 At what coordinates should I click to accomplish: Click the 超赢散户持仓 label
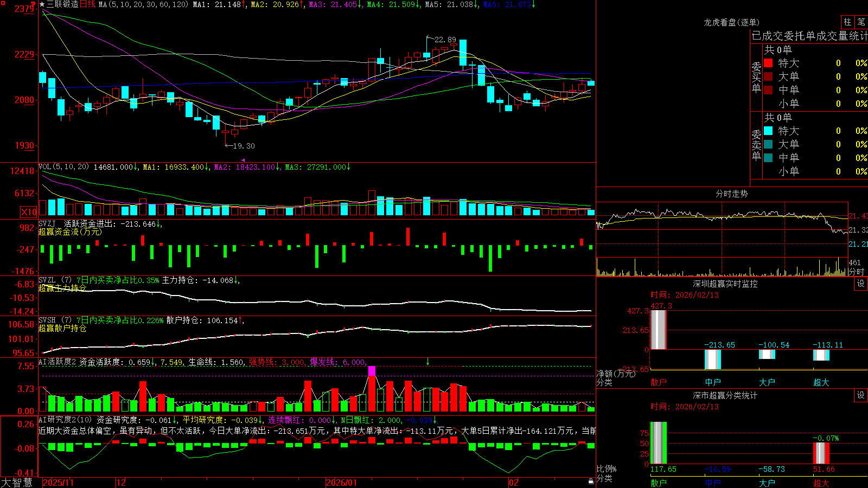pos(62,328)
